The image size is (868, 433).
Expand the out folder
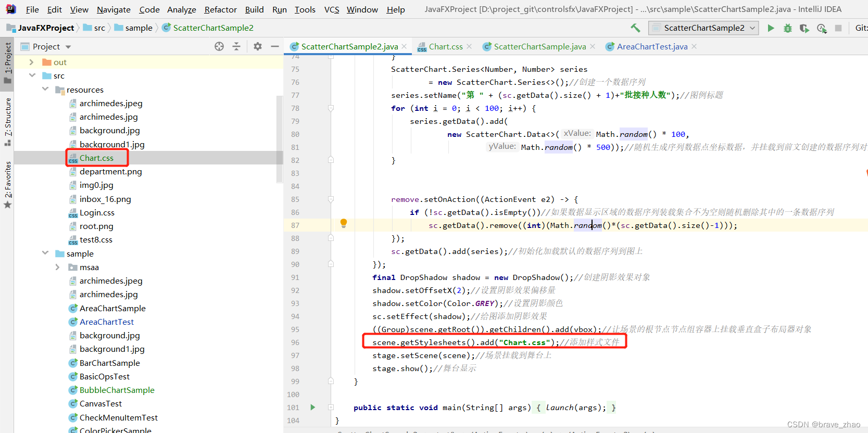pos(31,62)
